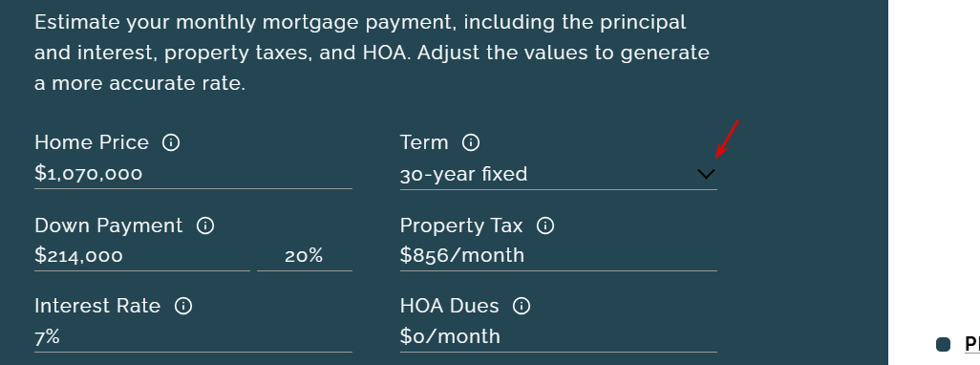Edit the $0/month HOA dues field
980x365 pixels.
558,337
